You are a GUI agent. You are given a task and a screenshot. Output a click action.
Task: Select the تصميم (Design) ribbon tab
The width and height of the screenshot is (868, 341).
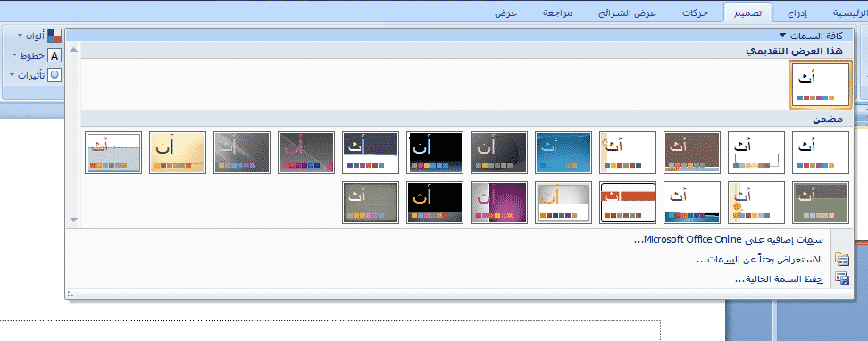(x=747, y=13)
